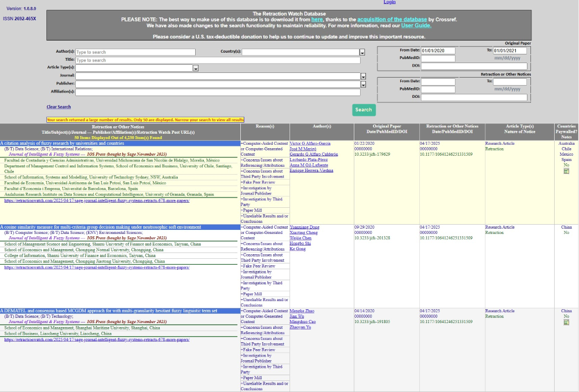Open author Weijie Chen
The width and height of the screenshot is (579, 392).
coord(301,238)
